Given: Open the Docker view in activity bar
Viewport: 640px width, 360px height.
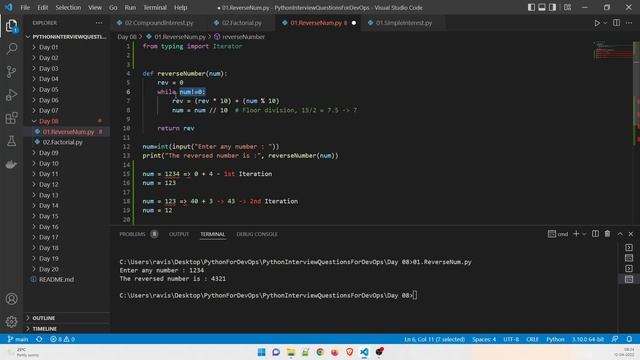Looking at the screenshot, I should tap(11, 164).
